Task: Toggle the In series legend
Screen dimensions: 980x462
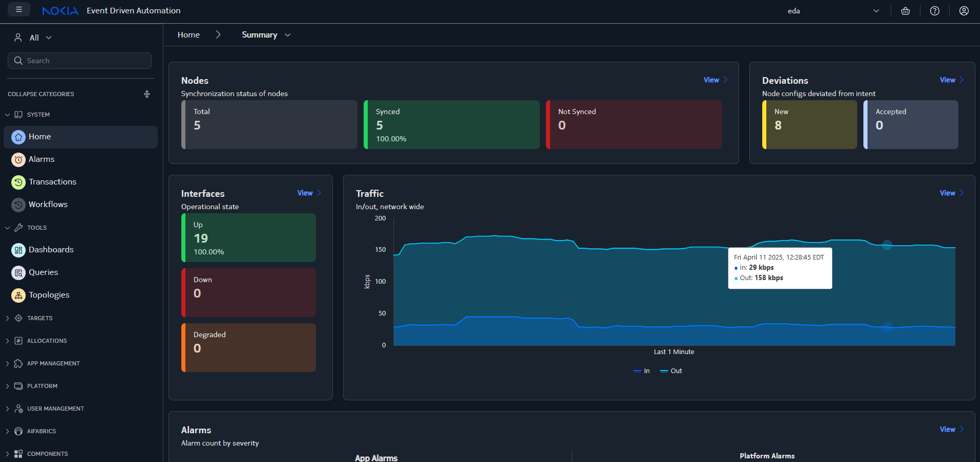Action: click(642, 371)
